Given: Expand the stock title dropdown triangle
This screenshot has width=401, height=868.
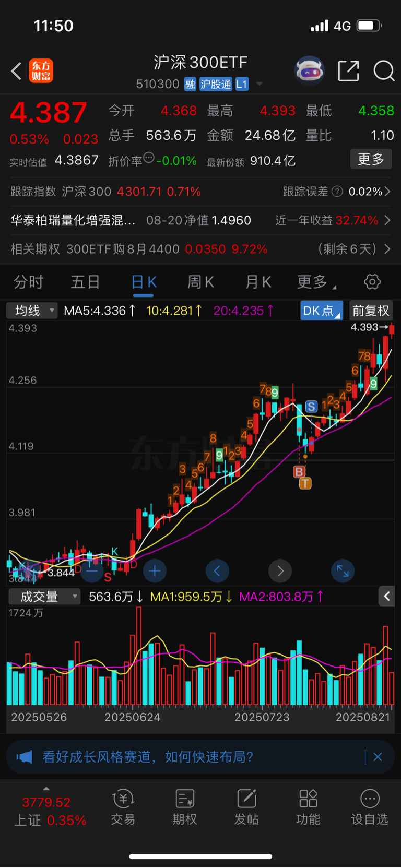Looking at the screenshot, I should coord(260,84).
